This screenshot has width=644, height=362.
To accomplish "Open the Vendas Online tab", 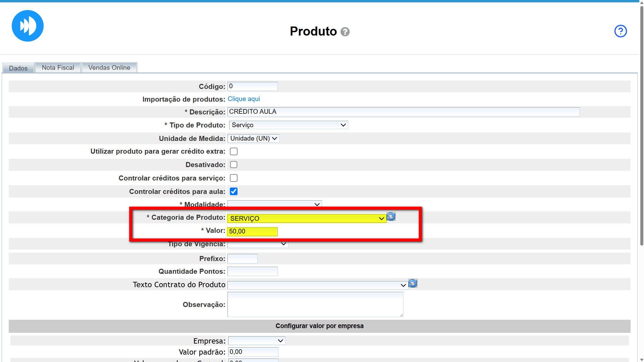I will click(x=109, y=68).
